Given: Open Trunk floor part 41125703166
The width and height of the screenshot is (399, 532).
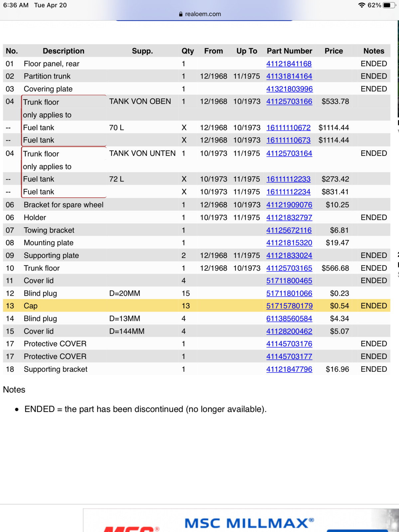Looking at the screenshot, I should (x=289, y=101).
